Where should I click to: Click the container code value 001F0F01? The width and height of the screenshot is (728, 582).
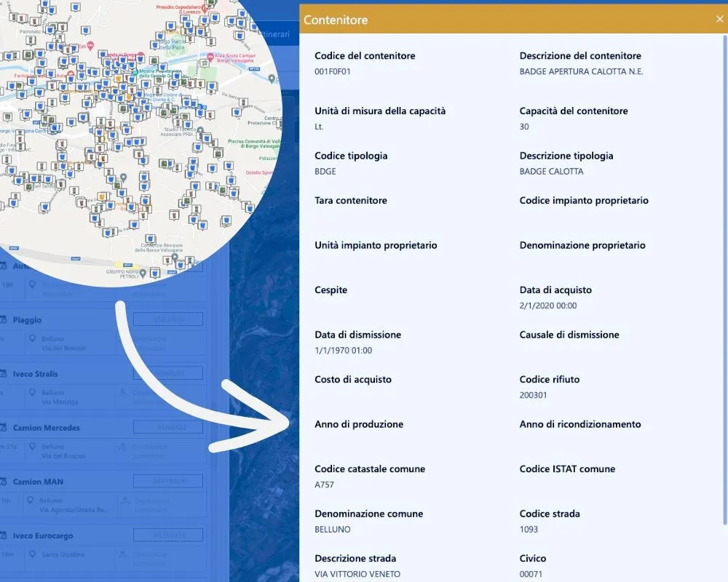click(x=333, y=71)
